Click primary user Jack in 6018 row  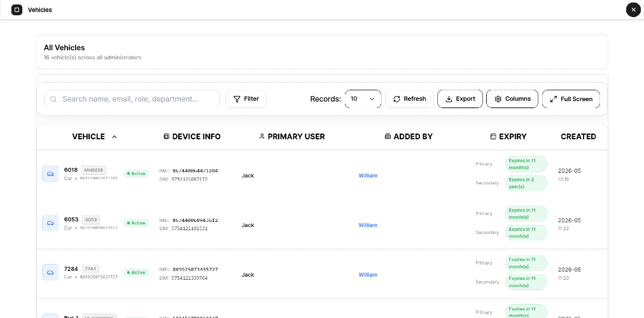(248, 176)
